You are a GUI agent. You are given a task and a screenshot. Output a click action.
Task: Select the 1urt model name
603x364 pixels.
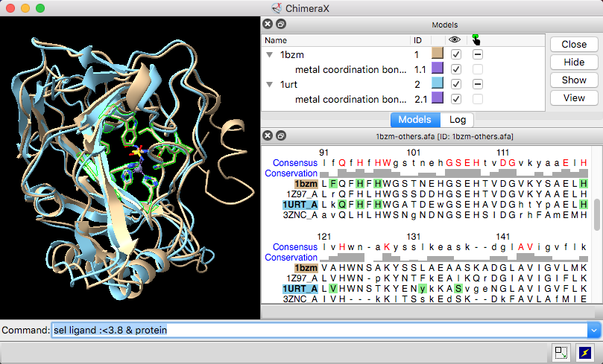coord(288,84)
